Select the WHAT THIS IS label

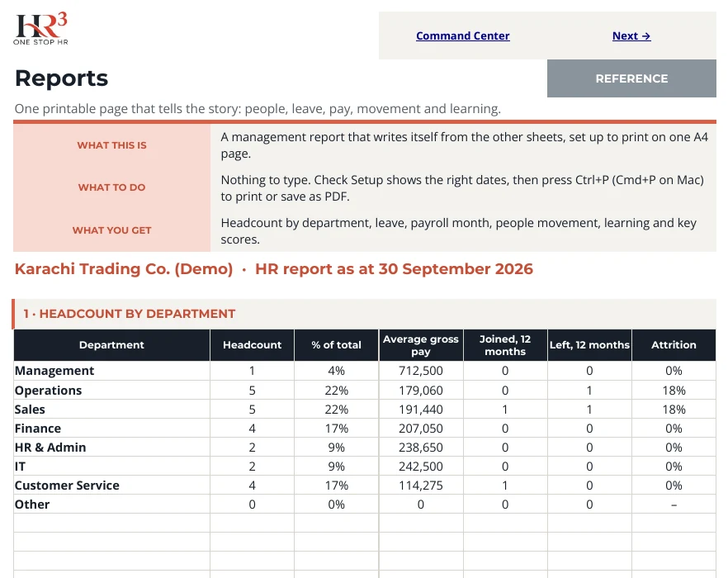(112, 145)
